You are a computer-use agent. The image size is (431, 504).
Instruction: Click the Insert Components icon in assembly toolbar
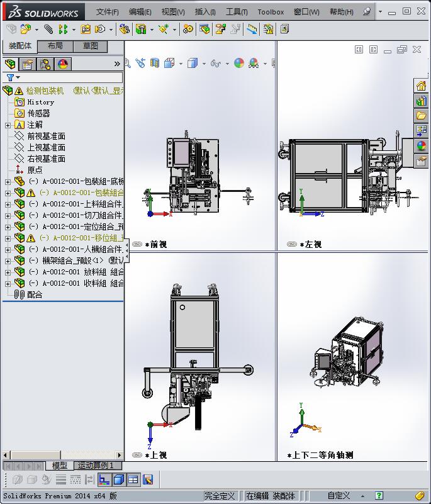26,29
